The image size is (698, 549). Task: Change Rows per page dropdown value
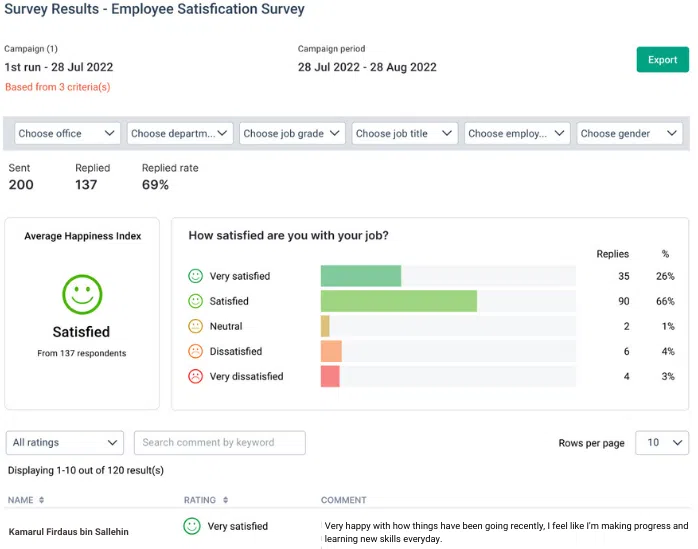tap(662, 443)
